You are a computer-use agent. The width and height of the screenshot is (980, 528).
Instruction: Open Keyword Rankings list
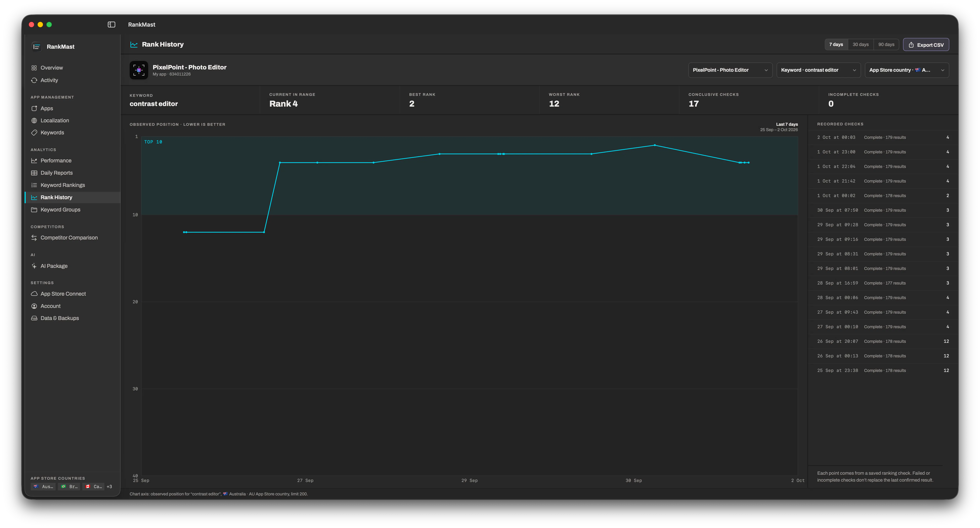[x=72, y=185]
